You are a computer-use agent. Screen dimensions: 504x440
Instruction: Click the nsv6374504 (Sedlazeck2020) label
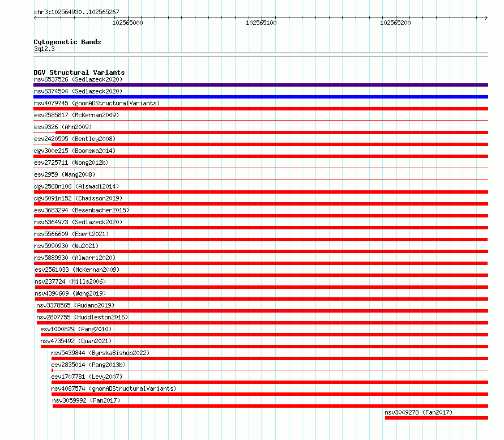(x=78, y=91)
